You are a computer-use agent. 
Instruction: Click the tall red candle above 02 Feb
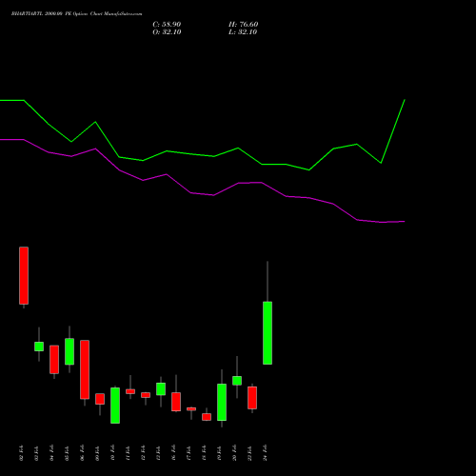(x=24, y=275)
